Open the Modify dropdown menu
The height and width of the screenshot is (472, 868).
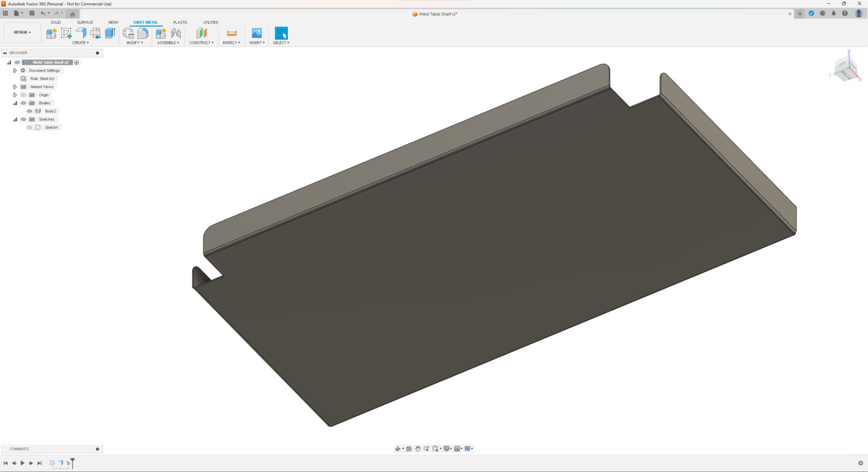pyautogui.click(x=135, y=43)
